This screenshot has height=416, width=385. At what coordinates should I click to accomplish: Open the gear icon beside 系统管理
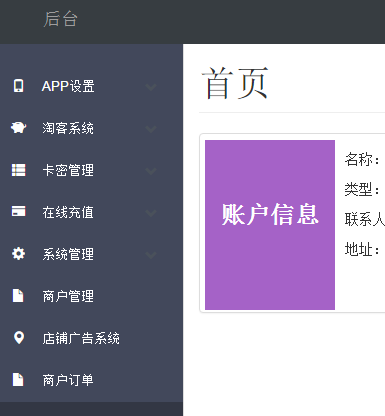[x=19, y=254]
